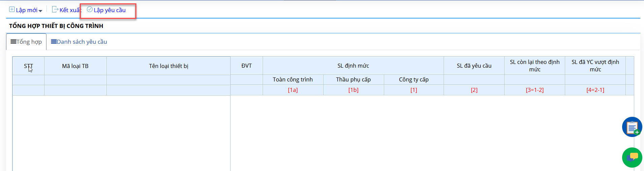
Task: Open the Lập yêu cầu button
Action: pos(106,10)
